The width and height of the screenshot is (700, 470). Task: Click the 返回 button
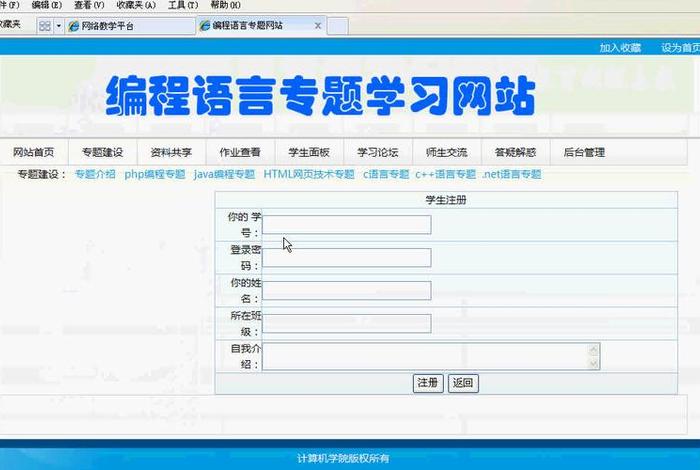[x=462, y=383]
